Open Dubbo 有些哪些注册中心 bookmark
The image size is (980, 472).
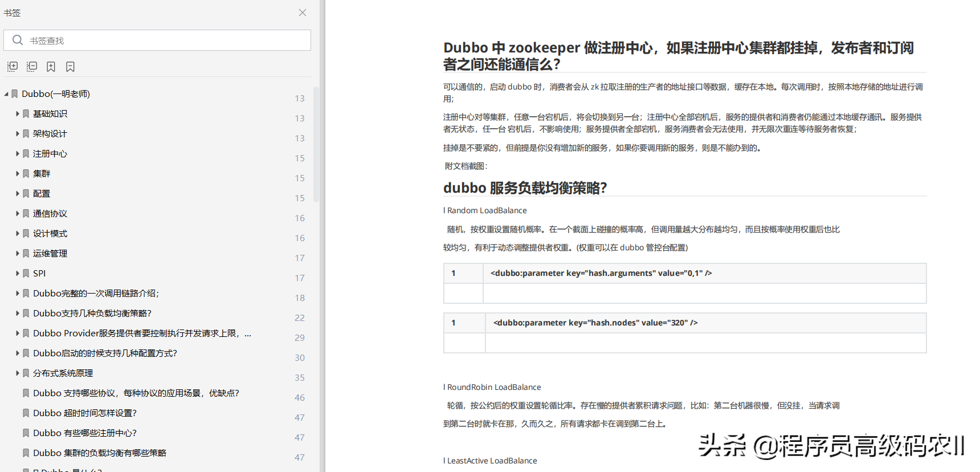click(85, 433)
